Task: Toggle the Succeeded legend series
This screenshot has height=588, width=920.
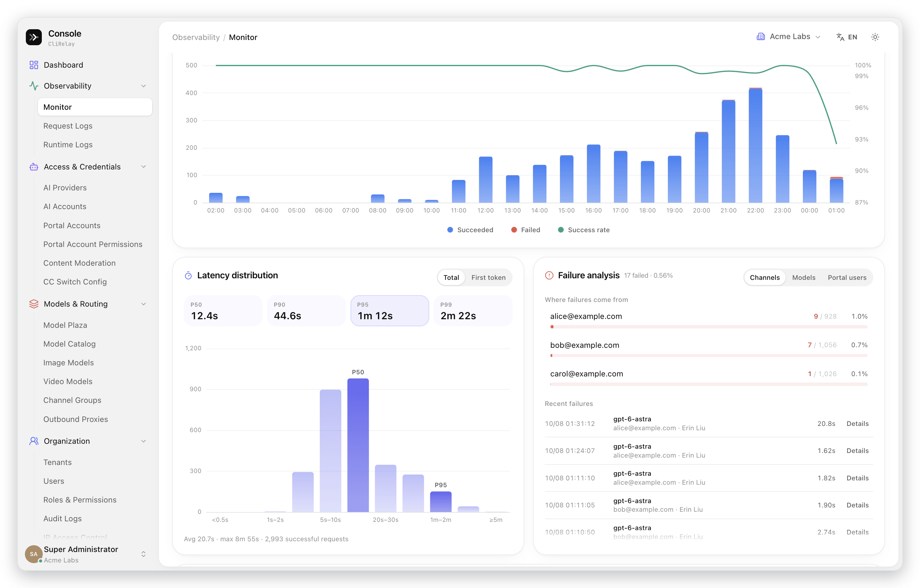Action: [470, 230]
